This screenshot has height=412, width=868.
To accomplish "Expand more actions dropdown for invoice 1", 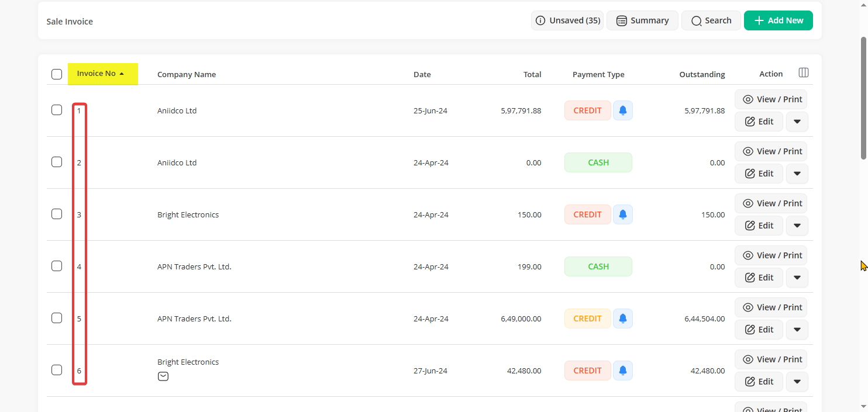I will point(797,122).
